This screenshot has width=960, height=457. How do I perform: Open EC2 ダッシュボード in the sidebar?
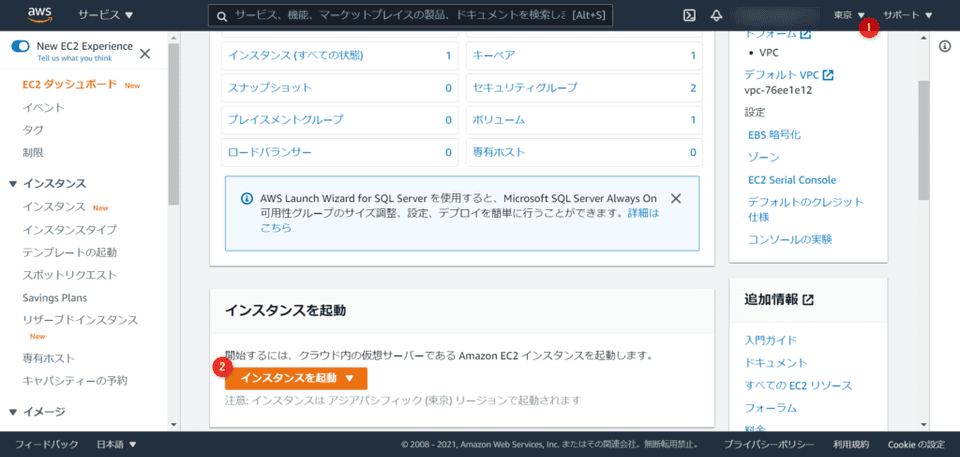70,85
